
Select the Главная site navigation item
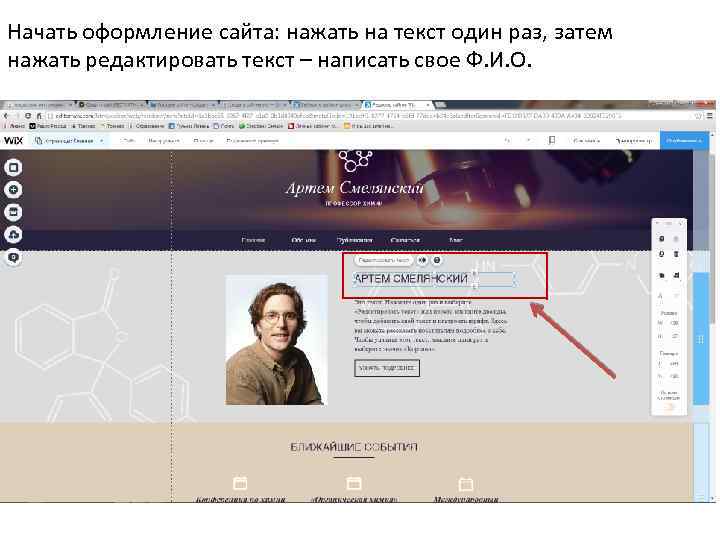tap(253, 240)
